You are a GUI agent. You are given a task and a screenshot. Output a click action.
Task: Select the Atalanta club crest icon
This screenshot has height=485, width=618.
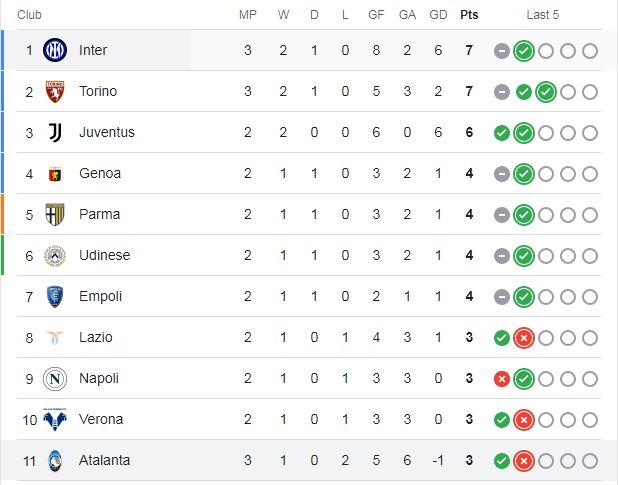(x=55, y=461)
